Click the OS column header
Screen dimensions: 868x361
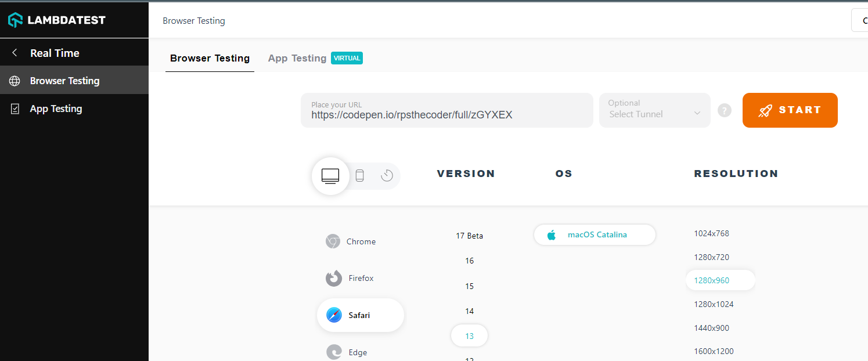click(x=564, y=174)
